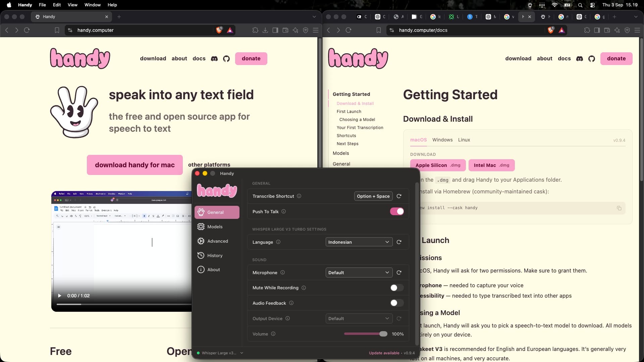Image resolution: width=644 pixels, height=362 pixels.
Task: Turn off the Push To Talk toggle
Action: pyautogui.click(x=397, y=212)
